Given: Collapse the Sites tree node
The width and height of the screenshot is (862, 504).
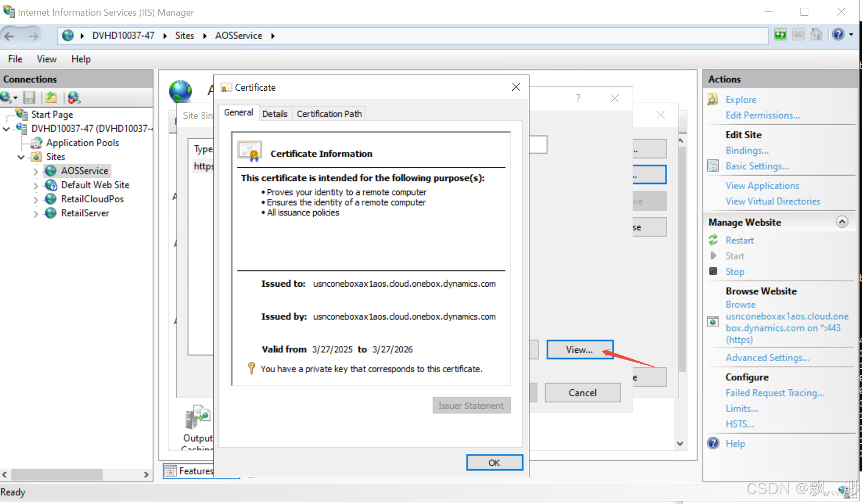Looking at the screenshot, I should (x=21, y=157).
